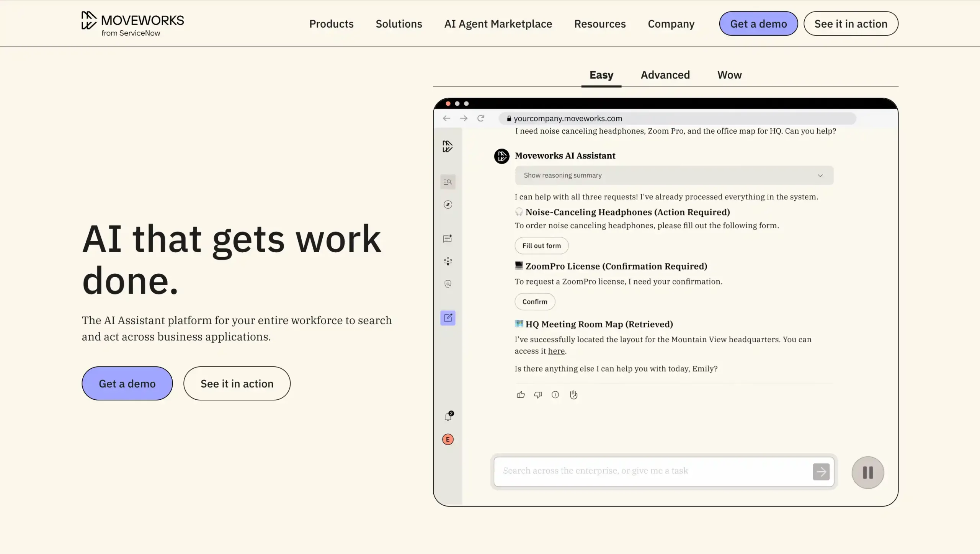Click the thumbs up feedback icon
This screenshot has height=554, width=980.
521,395
